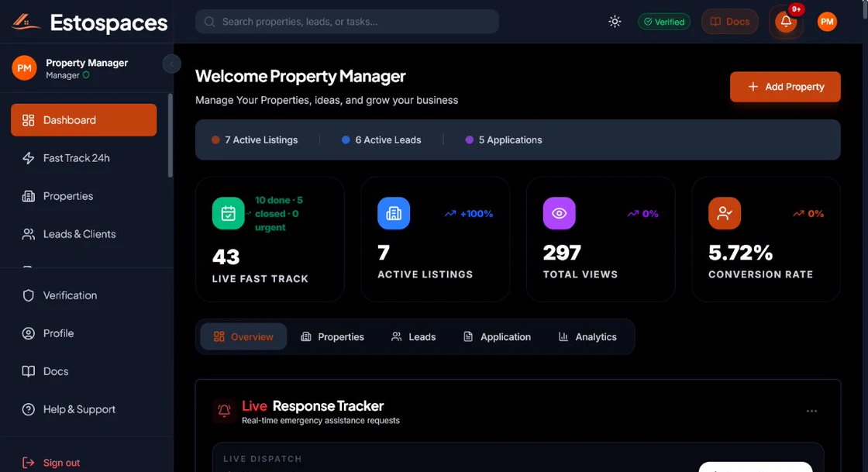Click the blue Active Listings building icon
This screenshot has width=868, height=472.
[x=394, y=213]
